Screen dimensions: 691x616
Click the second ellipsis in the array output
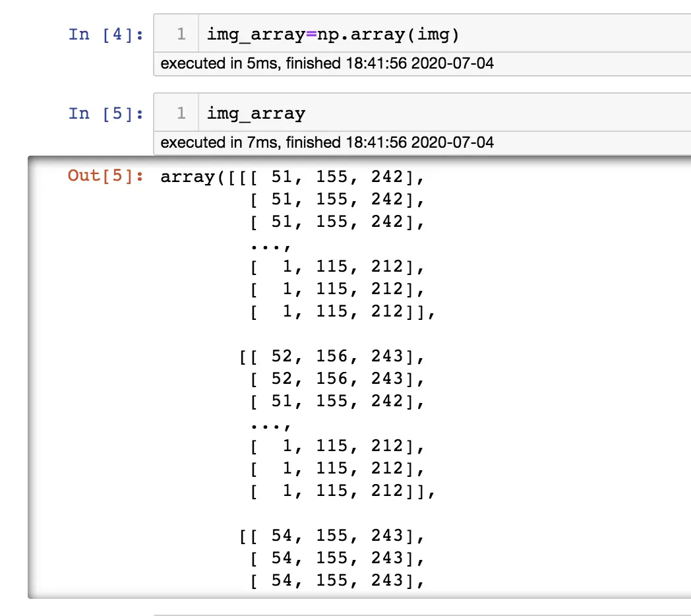[270, 425]
